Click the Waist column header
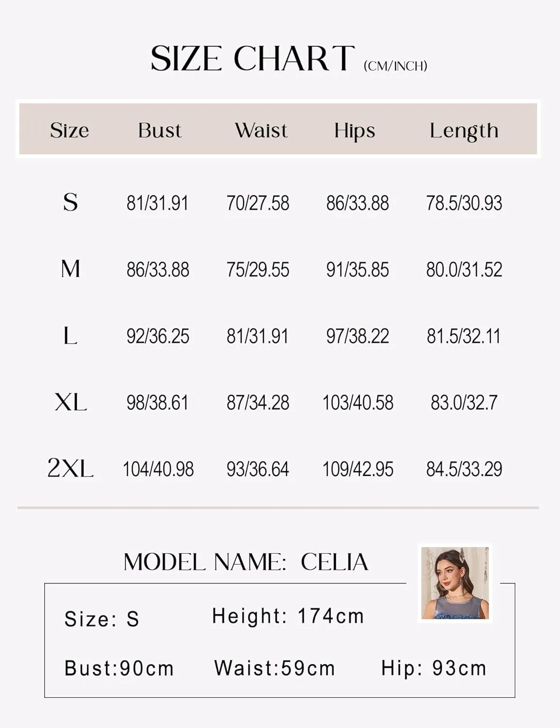Viewport: 560px width, 728px height. (261, 130)
